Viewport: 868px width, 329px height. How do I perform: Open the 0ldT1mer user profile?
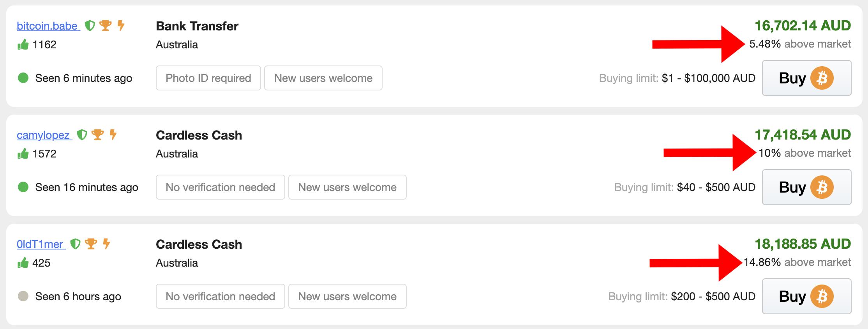pos(40,244)
